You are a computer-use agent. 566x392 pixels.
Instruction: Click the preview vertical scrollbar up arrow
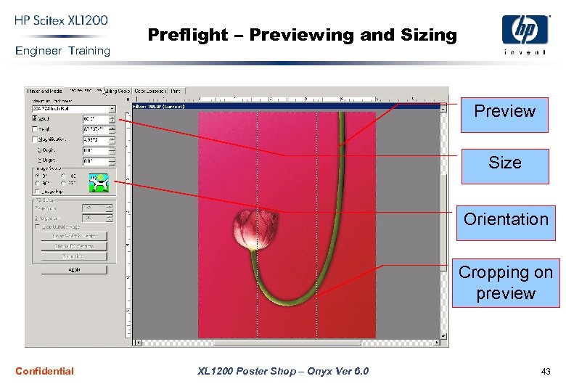(443, 107)
